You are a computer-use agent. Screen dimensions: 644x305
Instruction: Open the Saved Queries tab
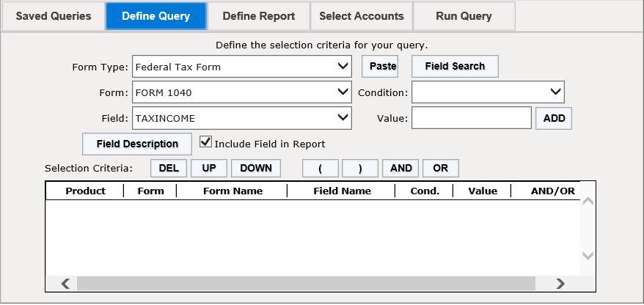pyautogui.click(x=54, y=16)
